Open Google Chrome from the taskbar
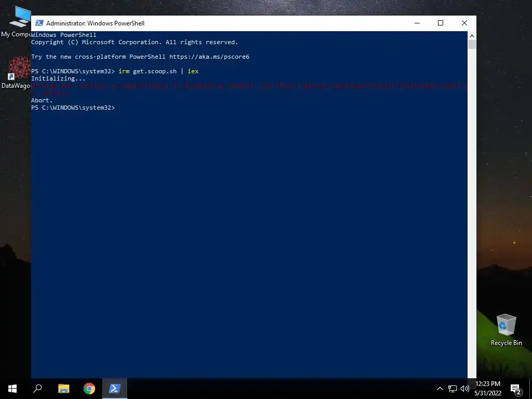532x399 pixels. 89,389
